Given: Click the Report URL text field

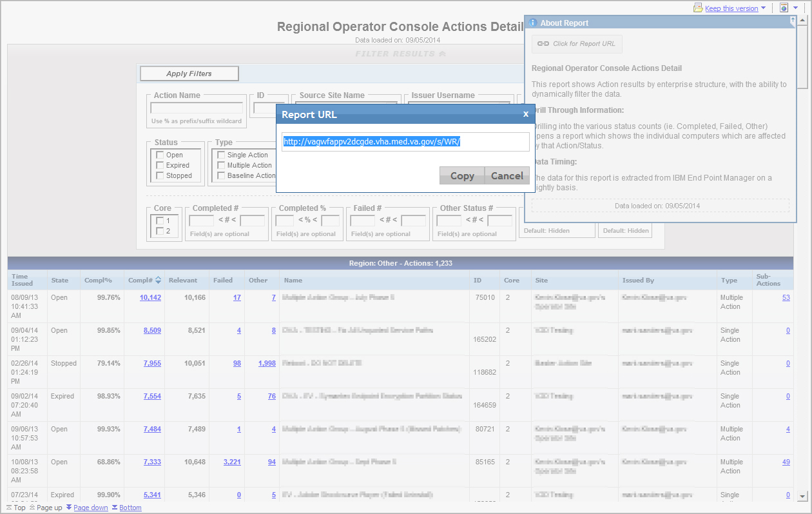Looking at the screenshot, I should 405,142.
